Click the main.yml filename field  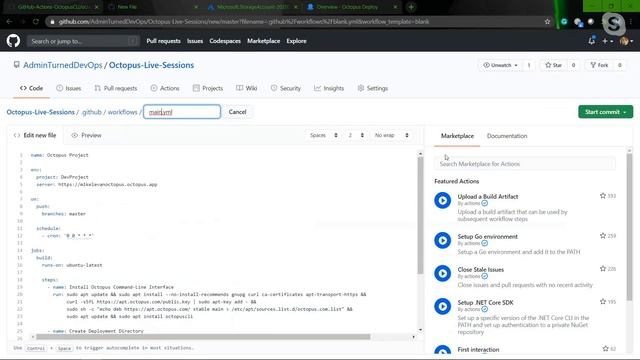pyautogui.click(x=182, y=112)
